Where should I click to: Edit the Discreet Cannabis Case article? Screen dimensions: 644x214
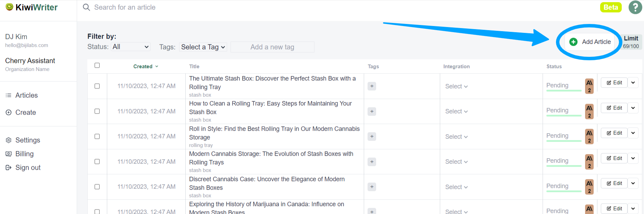click(x=614, y=184)
